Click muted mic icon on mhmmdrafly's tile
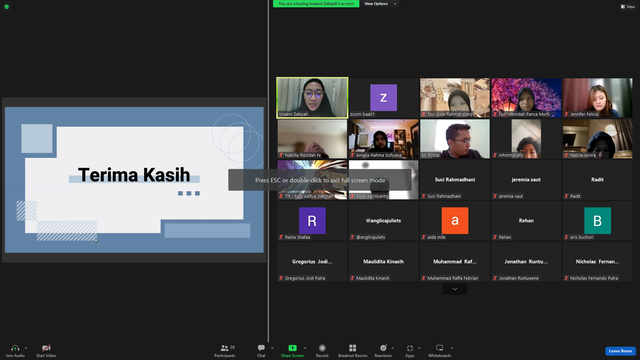Viewport: 640px width, 360px height. [x=495, y=155]
